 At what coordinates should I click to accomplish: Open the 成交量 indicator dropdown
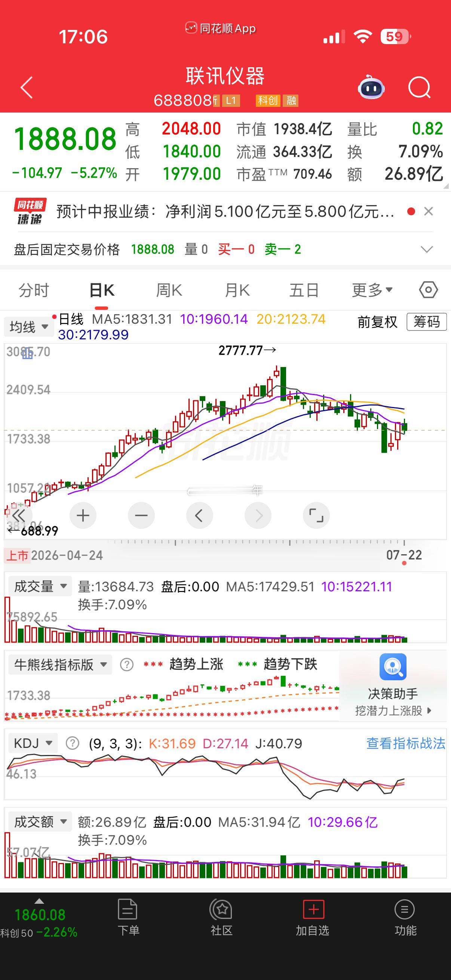click(x=40, y=586)
